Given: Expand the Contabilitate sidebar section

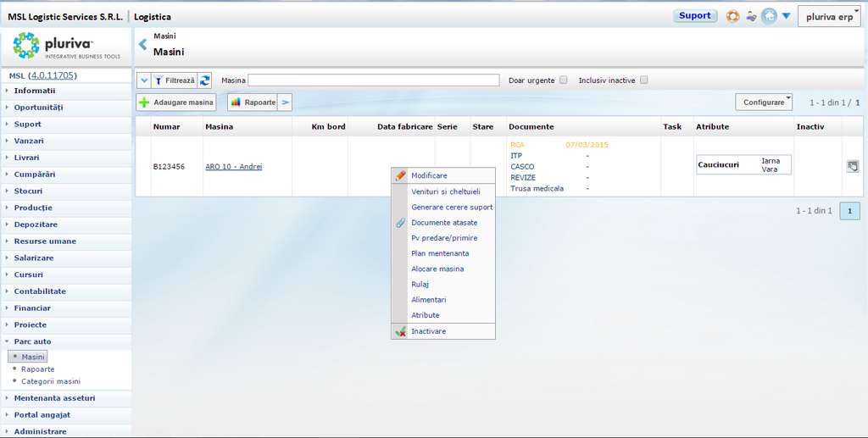Looking at the screenshot, I should coord(40,291).
